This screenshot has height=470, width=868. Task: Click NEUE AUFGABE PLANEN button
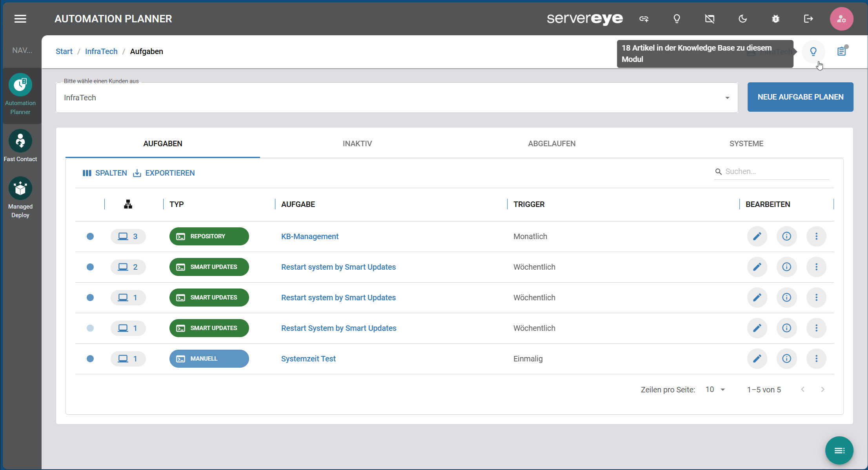(x=800, y=97)
